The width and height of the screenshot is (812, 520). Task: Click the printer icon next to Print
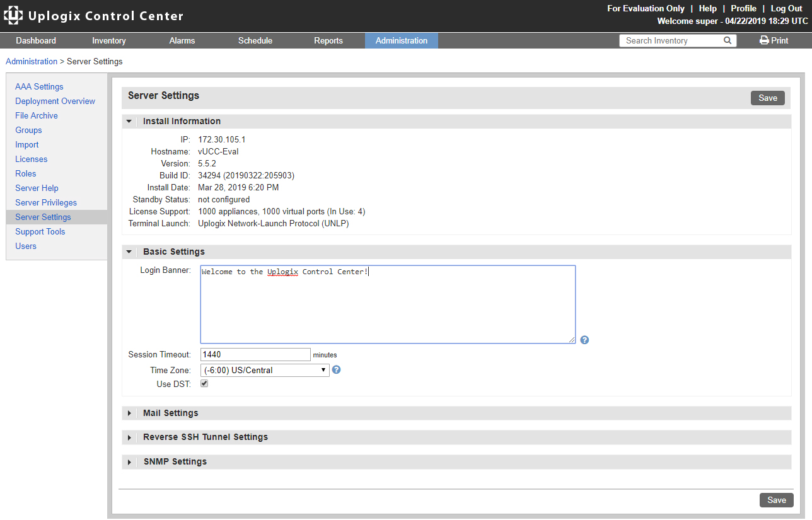point(764,40)
